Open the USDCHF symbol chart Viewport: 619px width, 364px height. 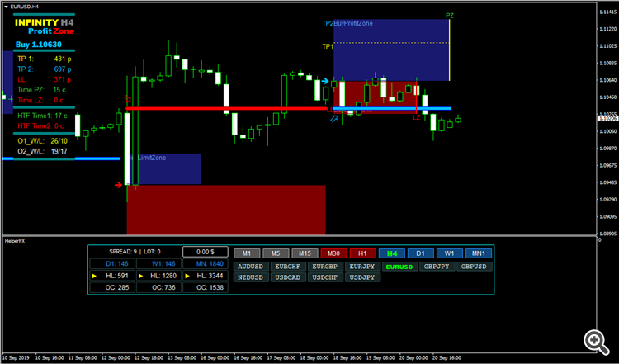(325, 277)
